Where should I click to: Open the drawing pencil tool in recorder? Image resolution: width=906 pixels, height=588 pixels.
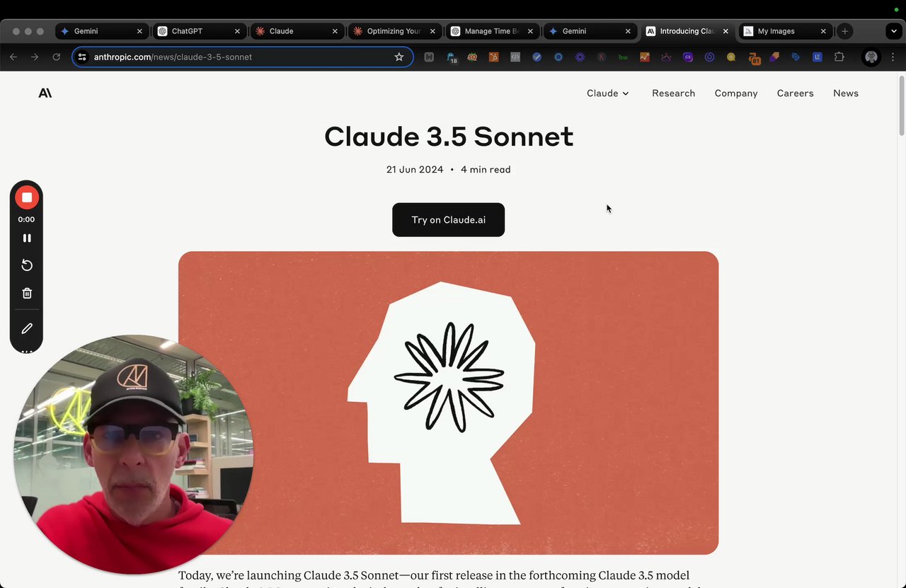(x=27, y=328)
